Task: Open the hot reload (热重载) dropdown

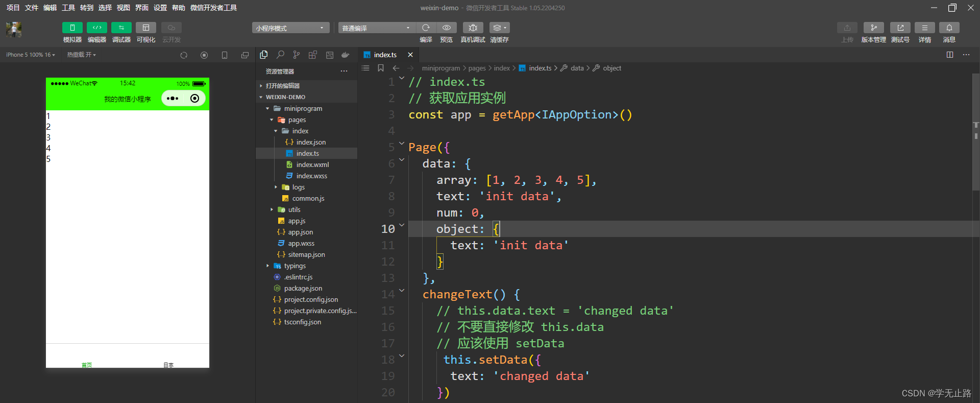Action: pos(82,55)
